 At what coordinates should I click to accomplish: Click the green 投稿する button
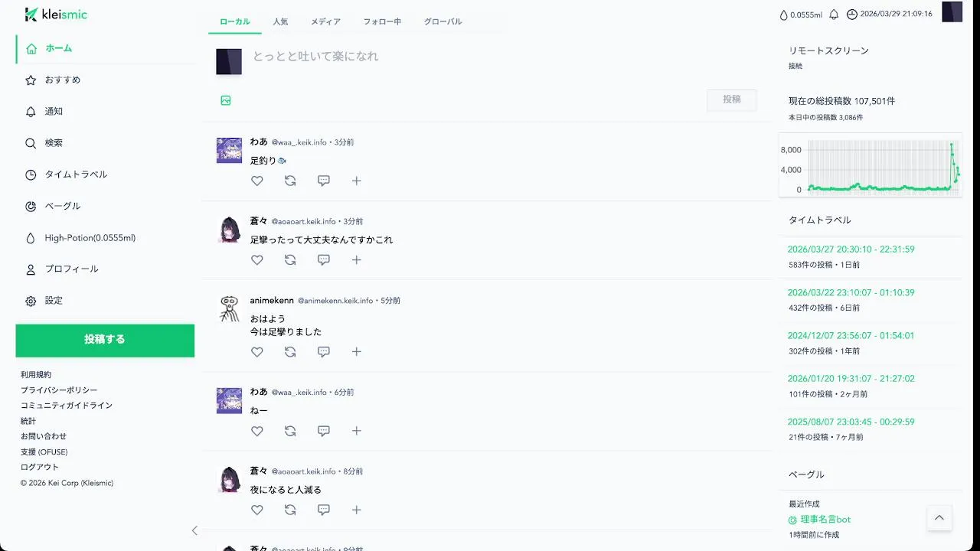click(x=105, y=340)
